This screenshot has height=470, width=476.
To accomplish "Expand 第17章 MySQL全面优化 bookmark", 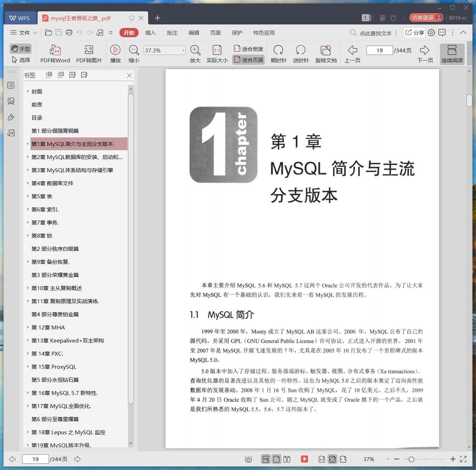I will click(28, 406).
